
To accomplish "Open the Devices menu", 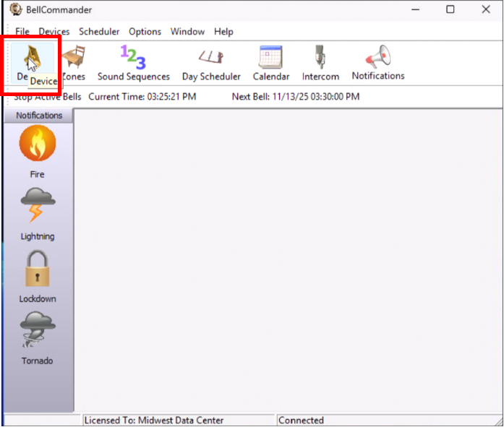I will pos(54,32).
